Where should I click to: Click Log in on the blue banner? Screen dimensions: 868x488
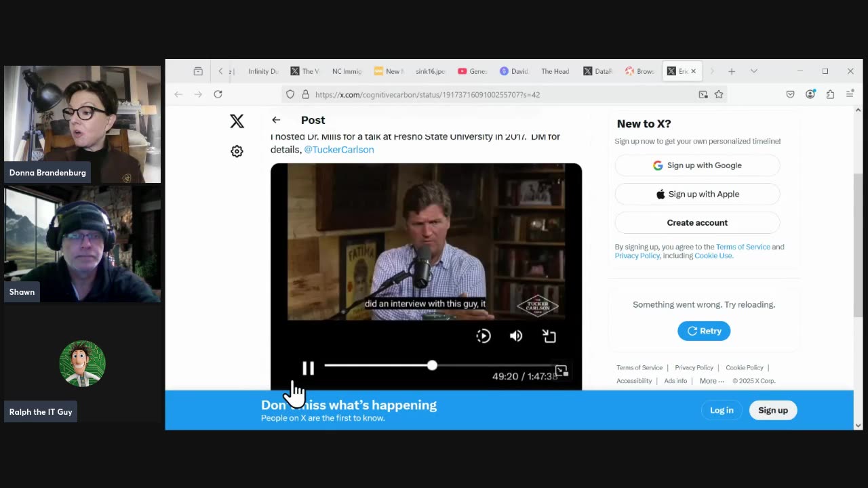click(722, 410)
